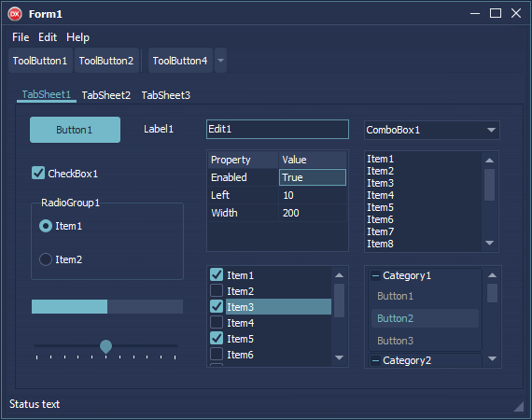Click the Item list scrollbar up arrow
This screenshot has height=420, width=532.
click(489, 161)
